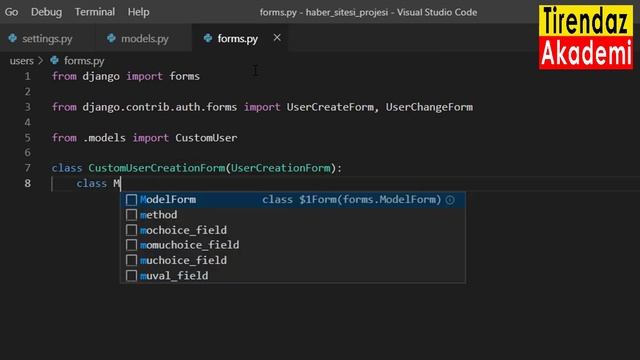Click the snippet icon beside method
This screenshot has height=360, width=640.
[x=131, y=215]
